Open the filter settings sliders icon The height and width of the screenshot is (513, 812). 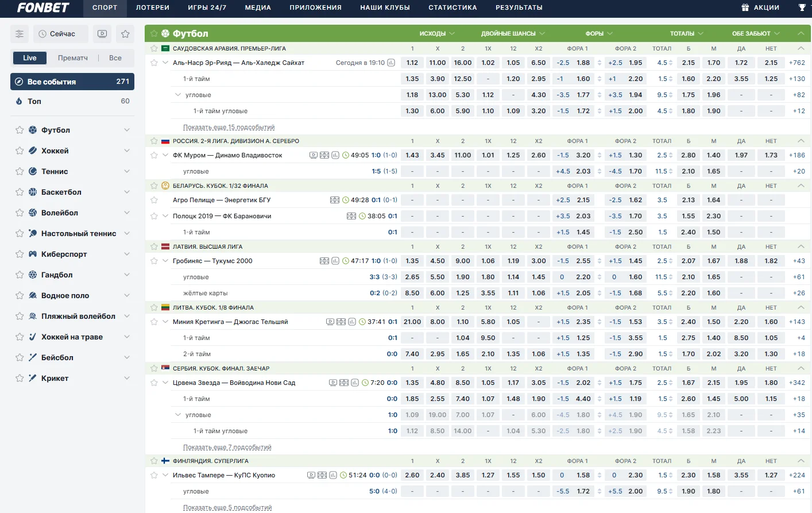[x=20, y=34]
